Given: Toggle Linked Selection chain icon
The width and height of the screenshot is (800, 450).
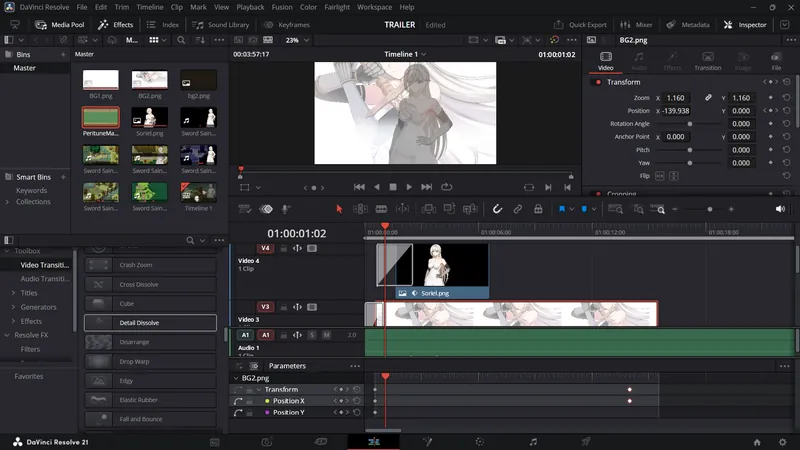Looking at the screenshot, I should 517,209.
